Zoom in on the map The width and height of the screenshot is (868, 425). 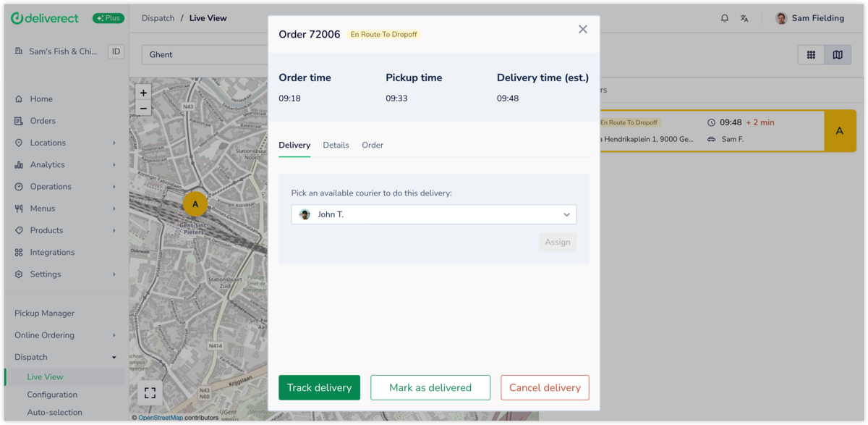(143, 93)
